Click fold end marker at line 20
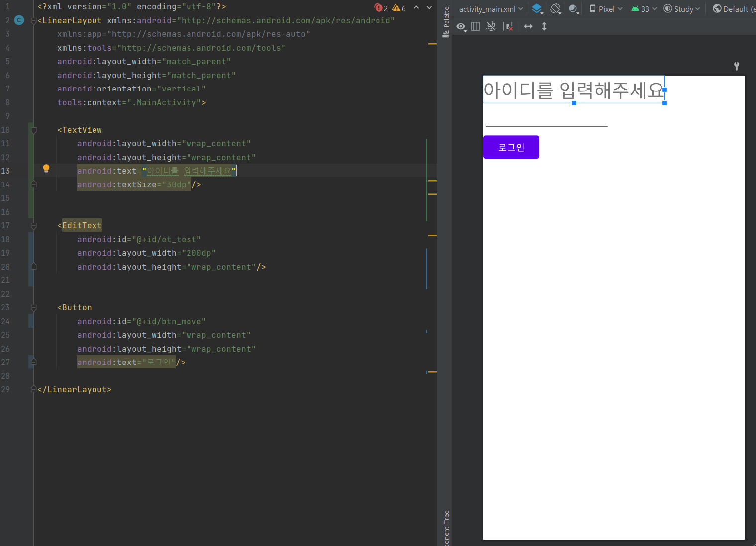Viewport: 756px width, 546px height. click(34, 267)
